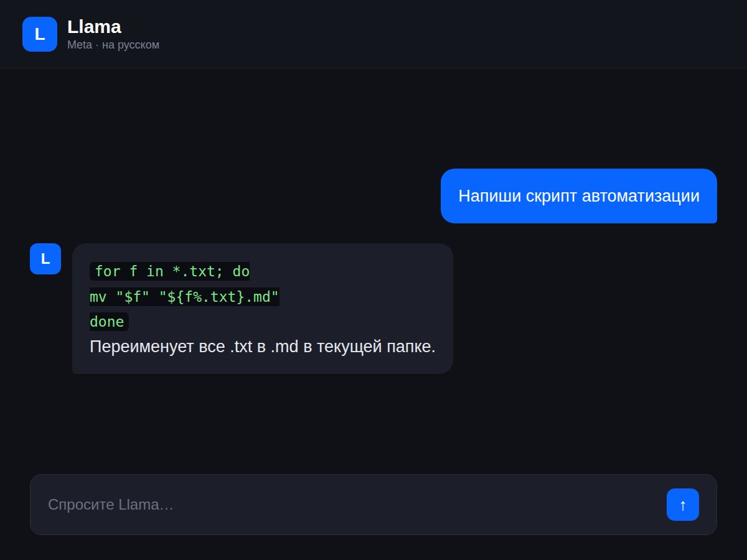This screenshot has height=560, width=747.
Task: Click the "Meta · на русском" subtitle
Action: click(113, 45)
